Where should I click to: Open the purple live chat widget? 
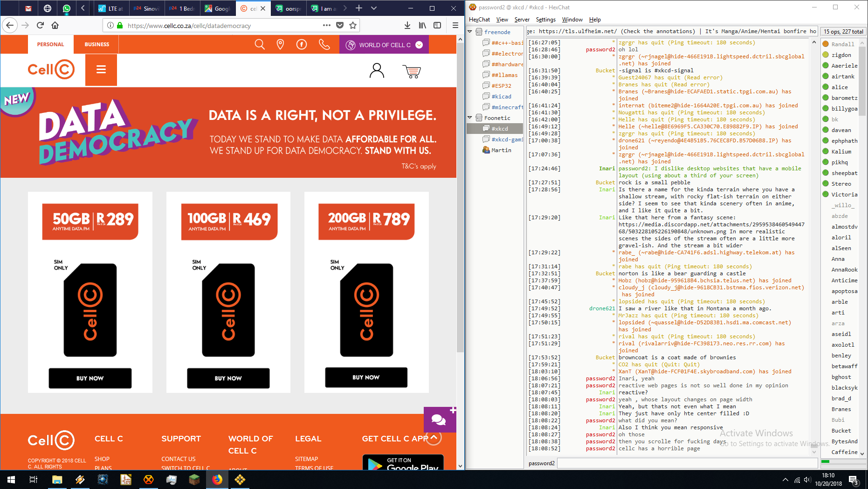440,419
